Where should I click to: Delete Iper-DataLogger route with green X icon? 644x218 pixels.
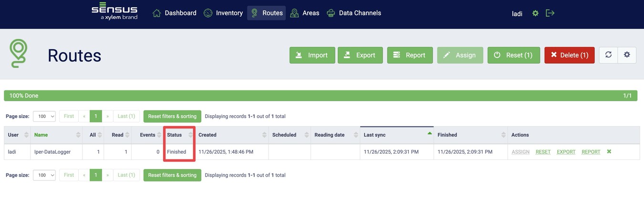pos(609,152)
